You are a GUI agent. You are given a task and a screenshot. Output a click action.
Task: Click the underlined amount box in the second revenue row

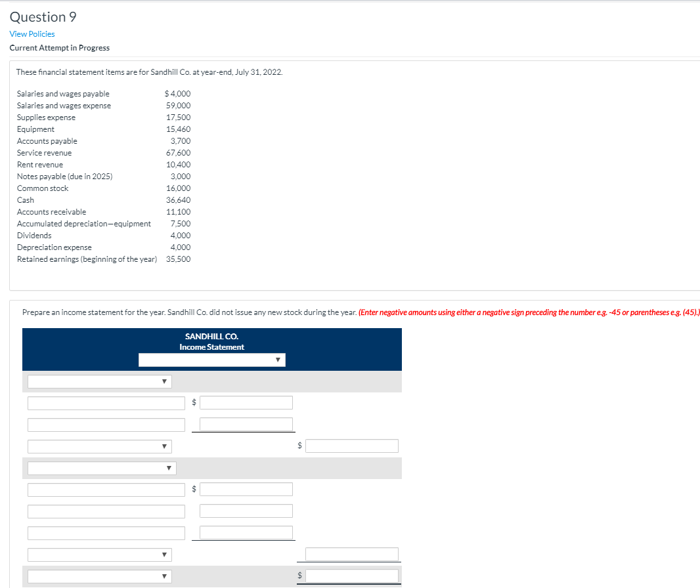point(244,424)
